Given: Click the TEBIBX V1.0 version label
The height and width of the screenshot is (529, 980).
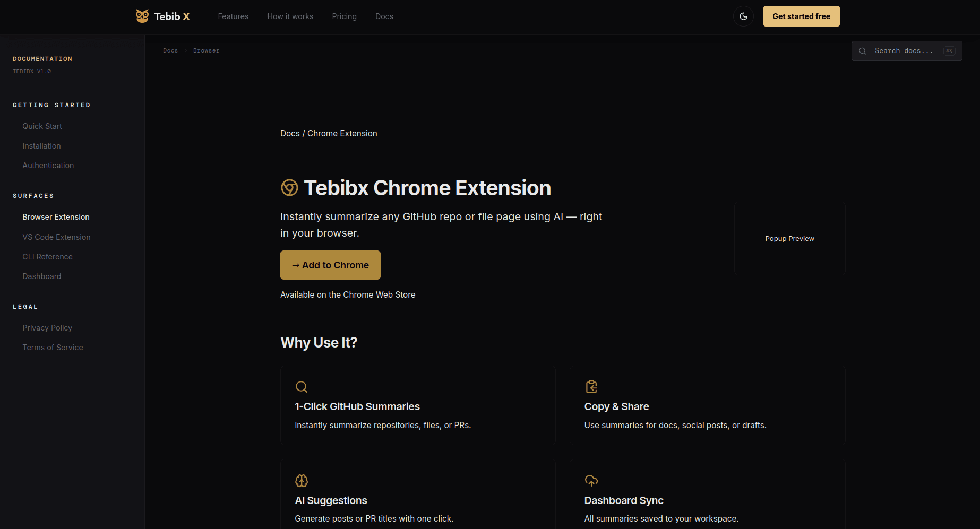Looking at the screenshot, I should (x=32, y=71).
